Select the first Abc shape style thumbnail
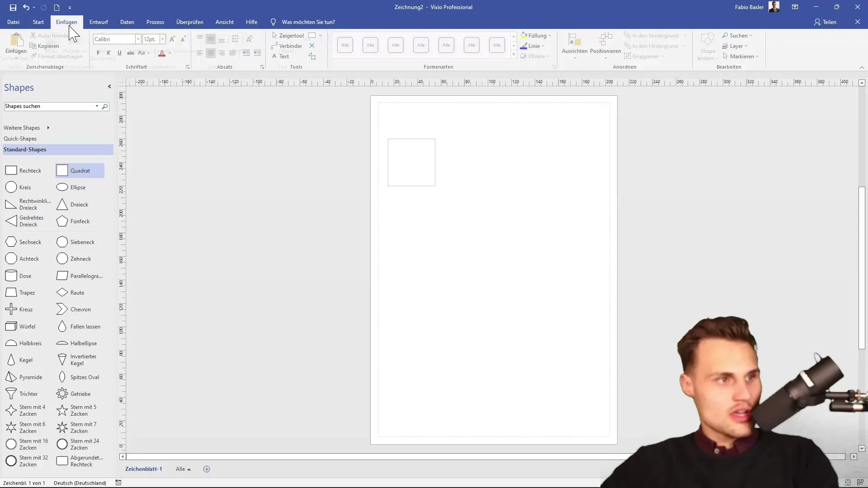The image size is (868, 488). (x=345, y=45)
